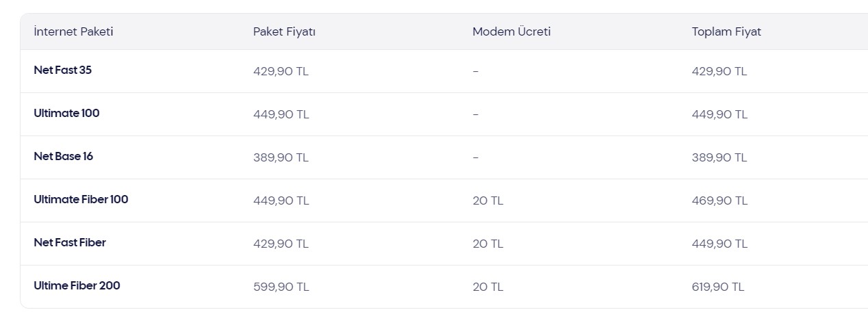Select the Ultime Fiber 200 package name
This screenshot has height=336, width=868.
click(x=77, y=285)
